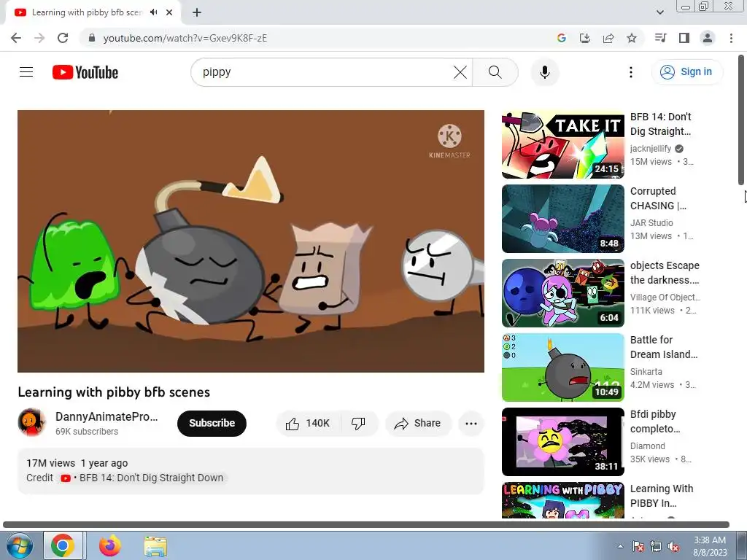Viewport: 747px width, 560px height.
Task: Click BFB 14 credit link in description
Action: pyautogui.click(x=142, y=478)
